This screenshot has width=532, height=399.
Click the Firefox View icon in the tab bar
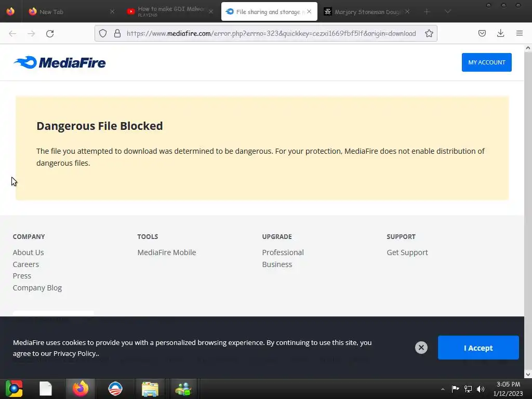[x=10, y=11]
